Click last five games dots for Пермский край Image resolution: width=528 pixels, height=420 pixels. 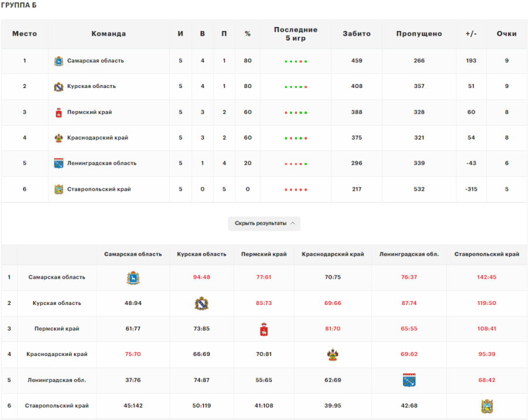(296, 113)
